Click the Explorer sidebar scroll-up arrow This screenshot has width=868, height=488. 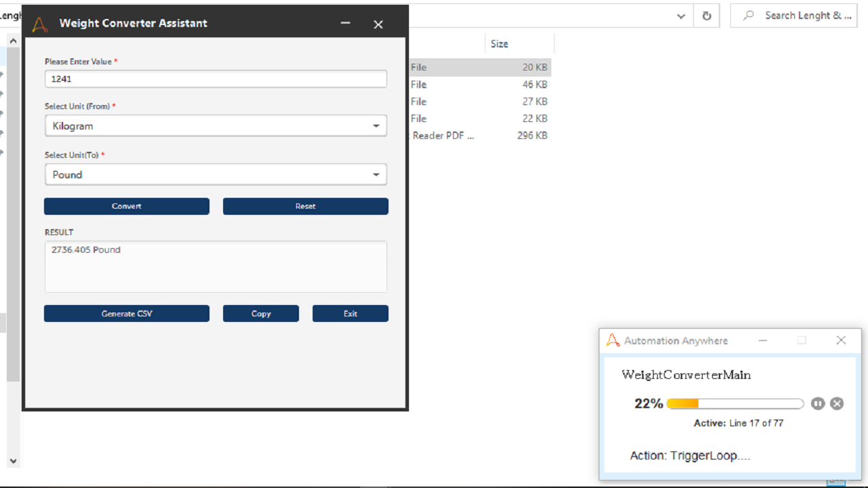[13, 41]
